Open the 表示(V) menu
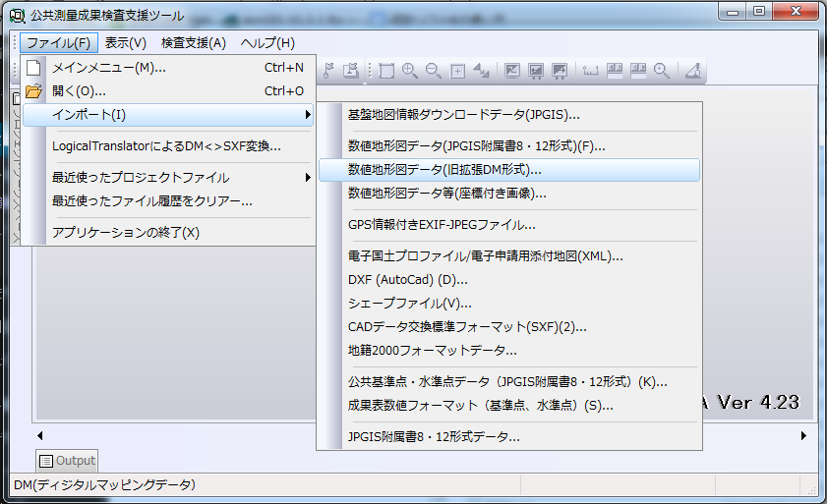The height and width of the screenshot is (504, 827). click(x=125, y=42)
